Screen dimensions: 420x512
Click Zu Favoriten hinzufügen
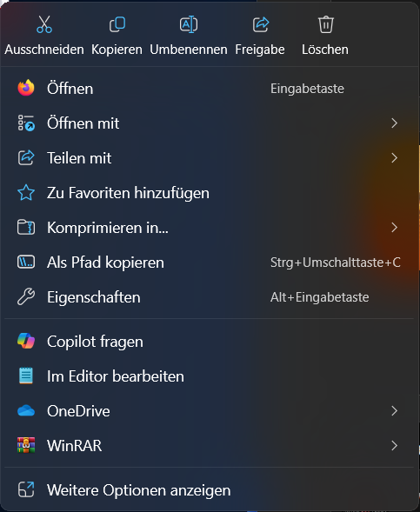point(209,193)
